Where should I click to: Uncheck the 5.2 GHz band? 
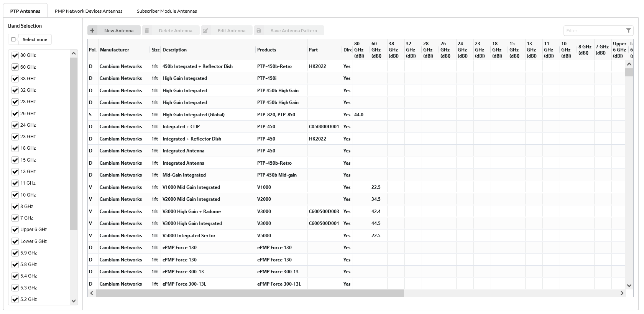pyautogui.click(x=15, y=299)
